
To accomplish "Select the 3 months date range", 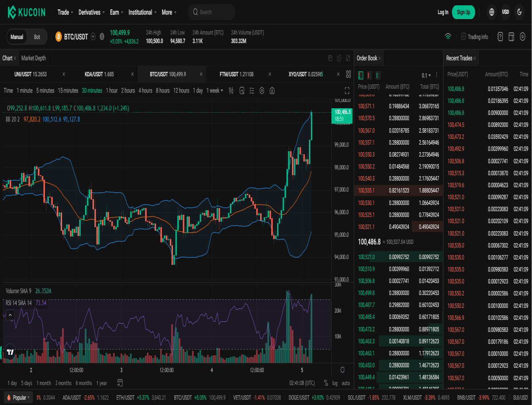I will point(63,383).
